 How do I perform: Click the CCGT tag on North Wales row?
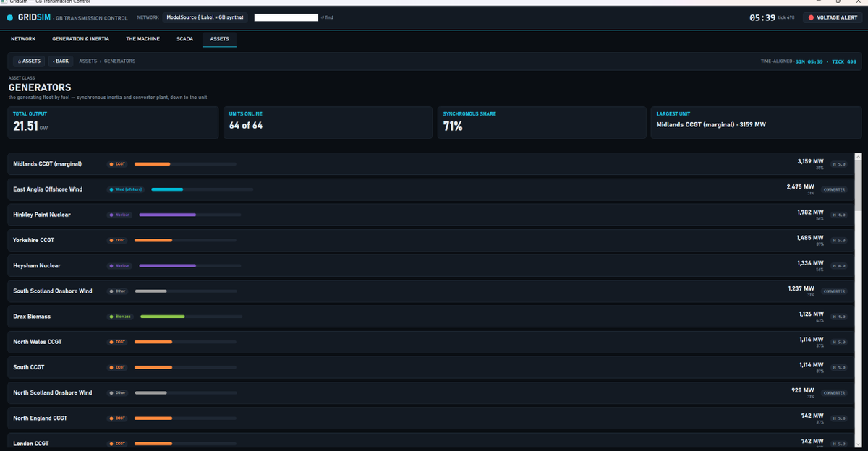click(x=118, y=342)
